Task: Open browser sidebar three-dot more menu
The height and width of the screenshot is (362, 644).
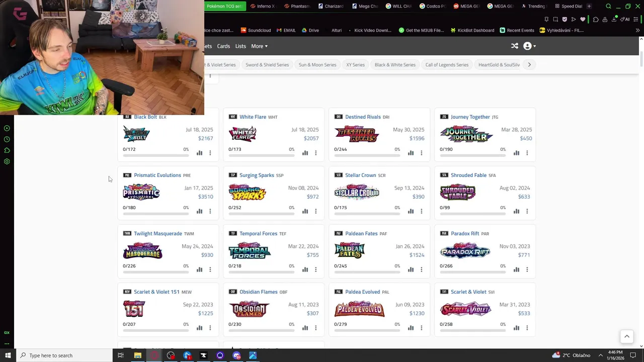Action: pyautogui.click(x=7, y=344)
